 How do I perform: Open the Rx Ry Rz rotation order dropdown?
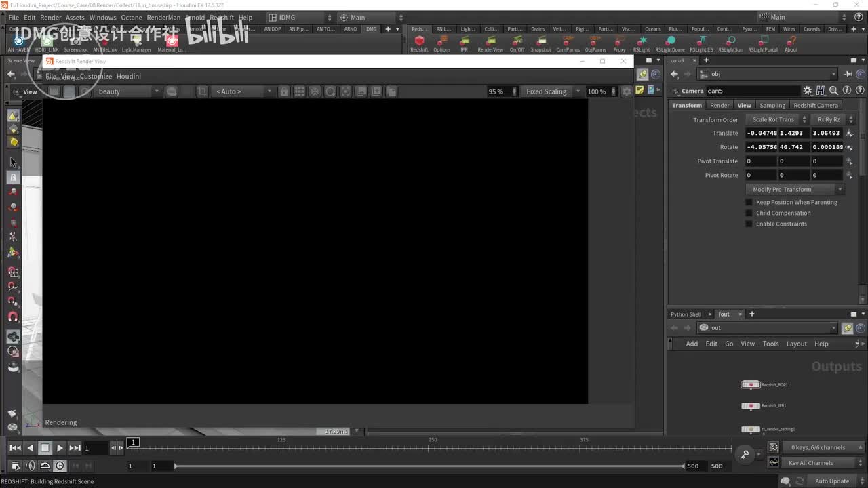(x=833, y=119)
